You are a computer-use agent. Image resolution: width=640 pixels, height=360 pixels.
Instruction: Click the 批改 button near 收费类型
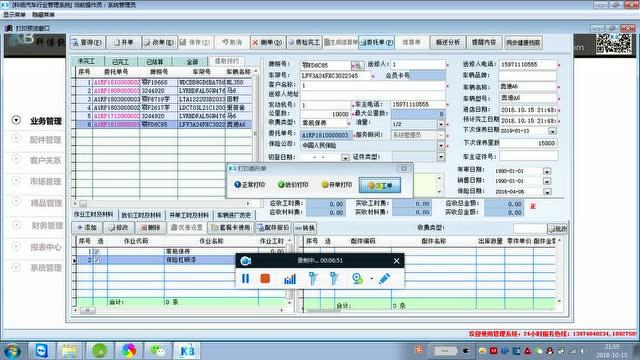(558, 229)
